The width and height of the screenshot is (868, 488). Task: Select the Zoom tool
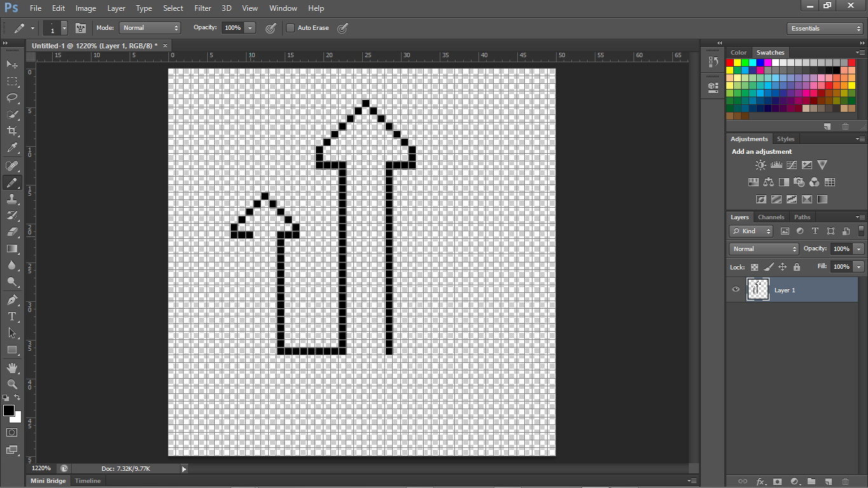click(x=12, y=384)
